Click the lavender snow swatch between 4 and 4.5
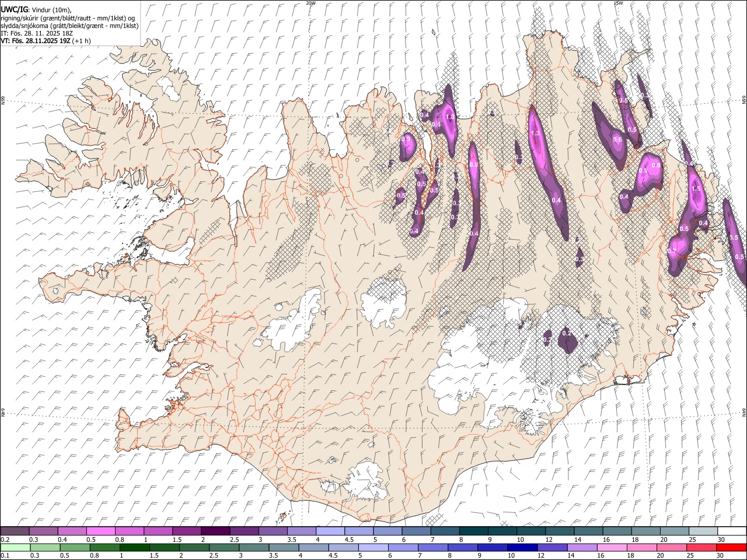The width and height of the screenshot is (747, 560). (x=330, y=531)
